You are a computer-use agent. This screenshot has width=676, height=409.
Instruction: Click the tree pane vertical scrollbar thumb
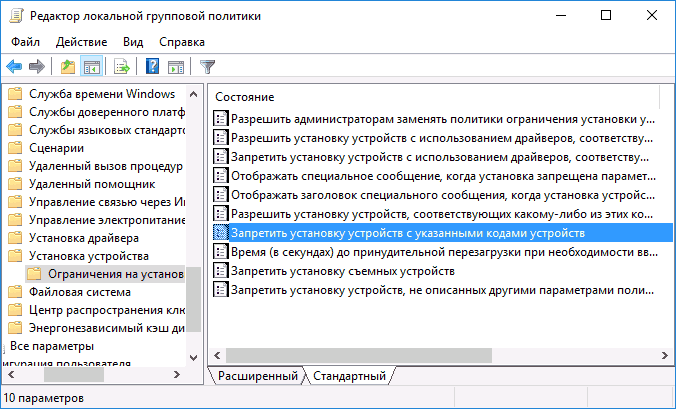pos(194,300)
